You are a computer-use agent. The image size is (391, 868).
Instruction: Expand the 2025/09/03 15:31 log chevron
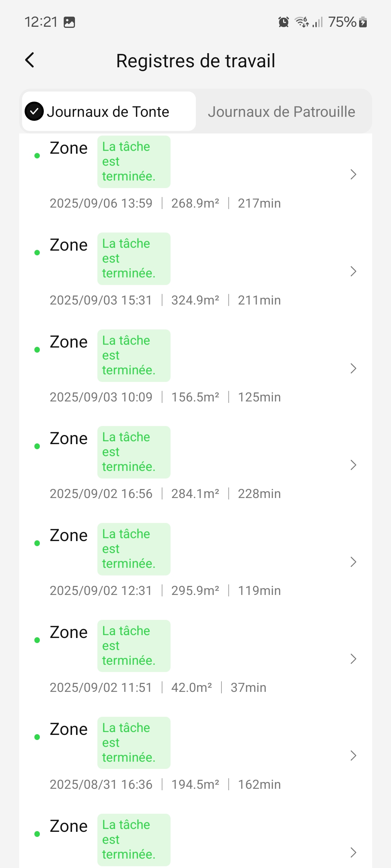tap(353, 272)
